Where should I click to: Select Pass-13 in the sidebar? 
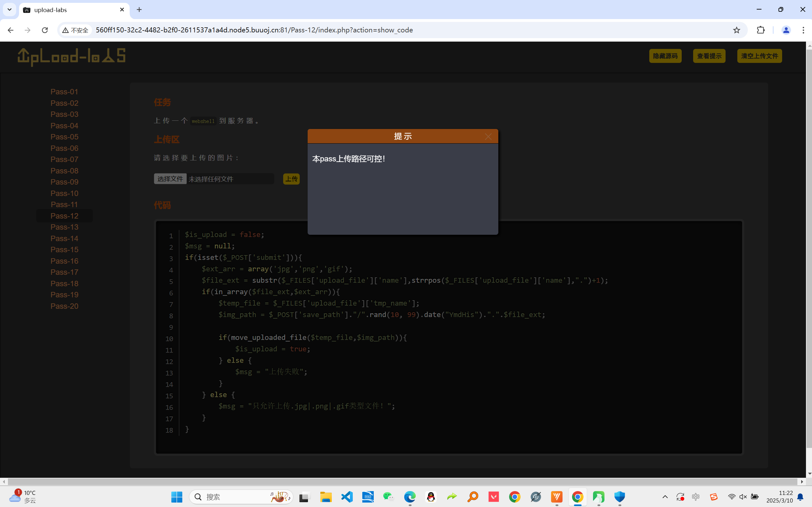(65, 227)
